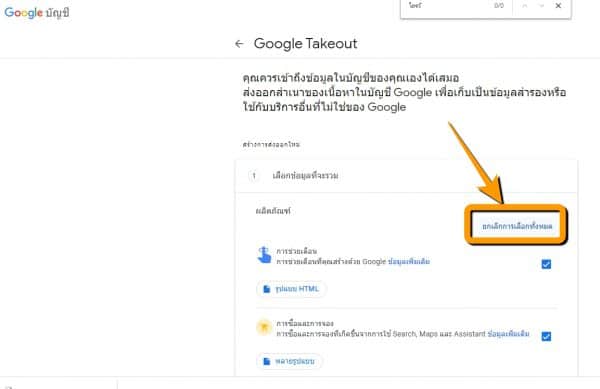
Task: Open more info link for Purchases
Action: pos(508,334)
